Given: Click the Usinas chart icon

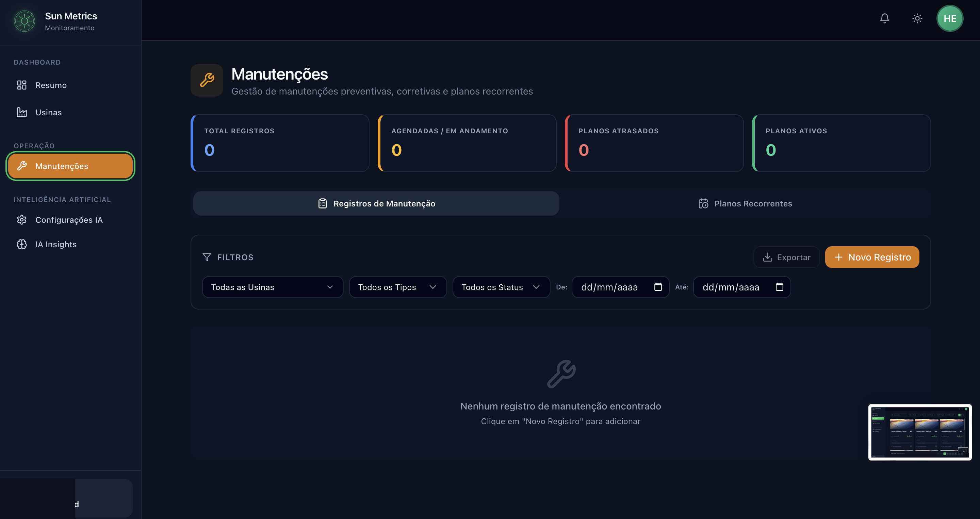Looking at the screenshot, I should tap(22, 112).
